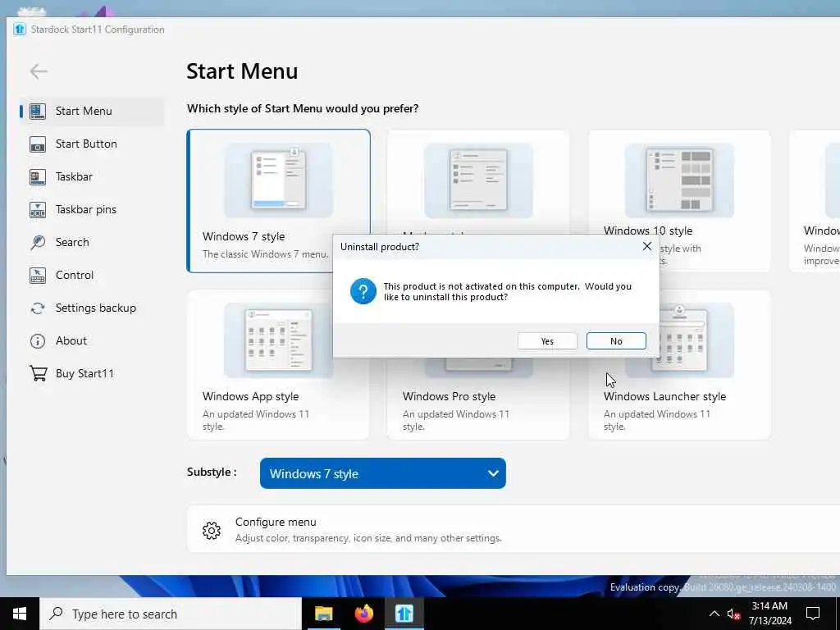The height and width of the screenshot is (630, 840).
Task: Choose Windows 7 style preview thumbnail
Action: [x=279, y=180]
